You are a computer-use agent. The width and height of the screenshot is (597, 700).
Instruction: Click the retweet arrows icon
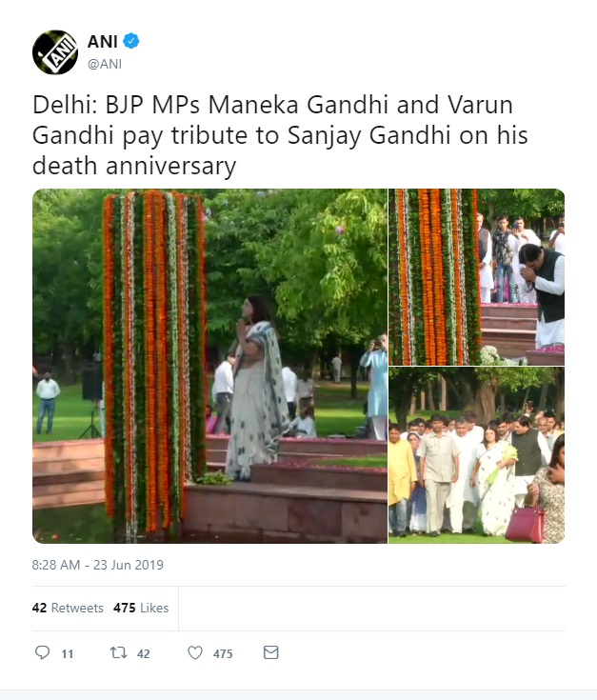pyautogui.click(x=119, y=652)
